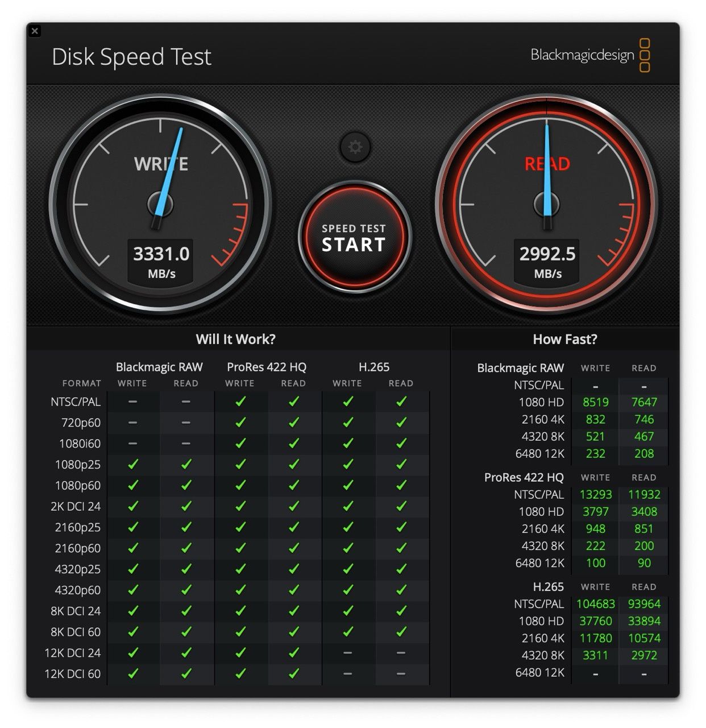The image size is (706, 728).
Task: Click the Speed Test Start button
Action: 354,237
